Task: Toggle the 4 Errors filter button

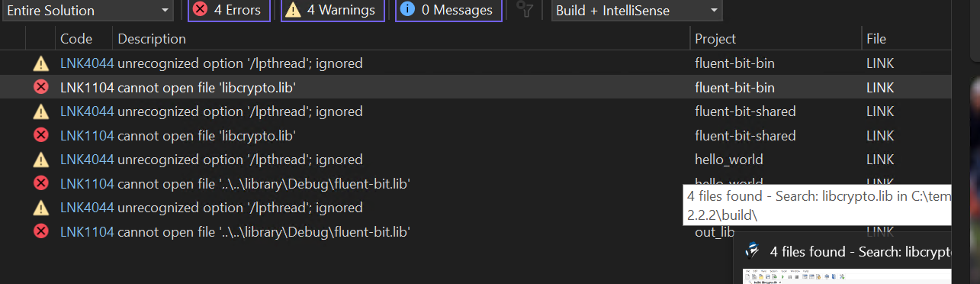Action: [x=229, y=10]
